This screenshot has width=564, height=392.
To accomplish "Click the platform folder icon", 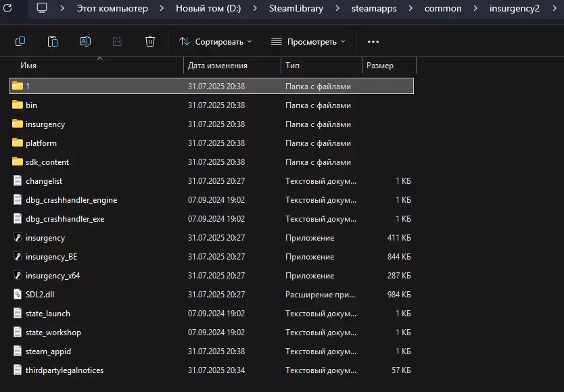I will pyautogui.click(x=18, y=143).
